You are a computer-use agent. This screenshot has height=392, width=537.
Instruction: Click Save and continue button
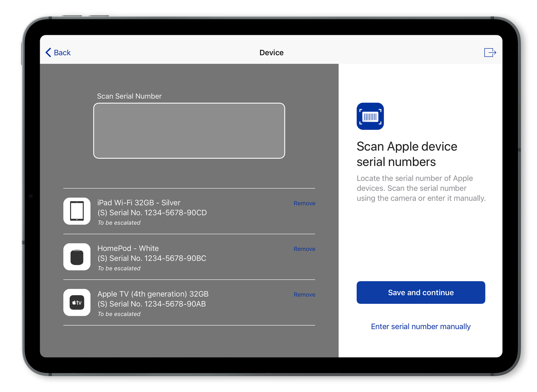tap(421, 293)
